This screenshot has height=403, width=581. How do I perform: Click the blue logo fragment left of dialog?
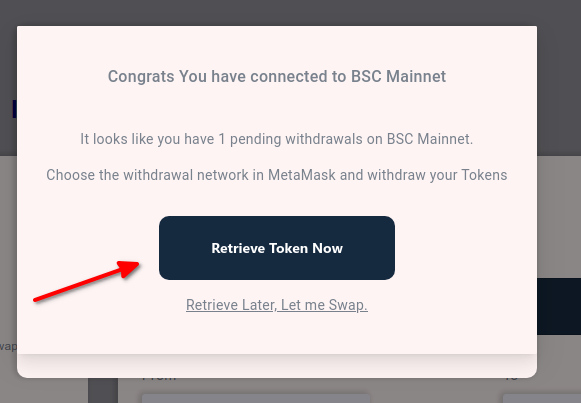(14, 109)
